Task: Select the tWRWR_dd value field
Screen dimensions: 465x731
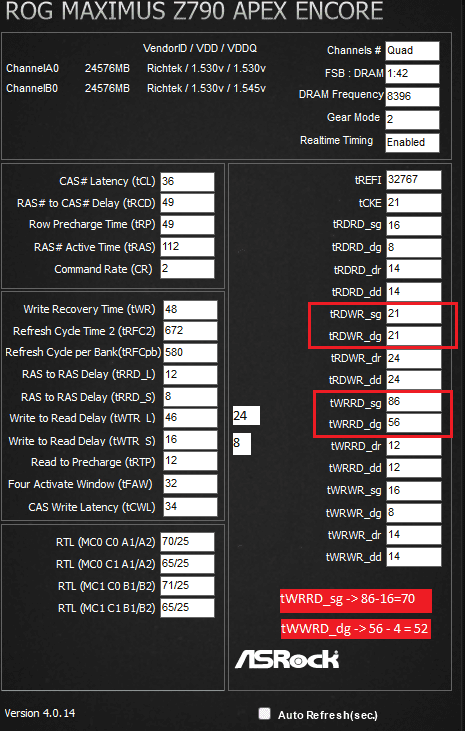Action: click(x=414, y=557)
